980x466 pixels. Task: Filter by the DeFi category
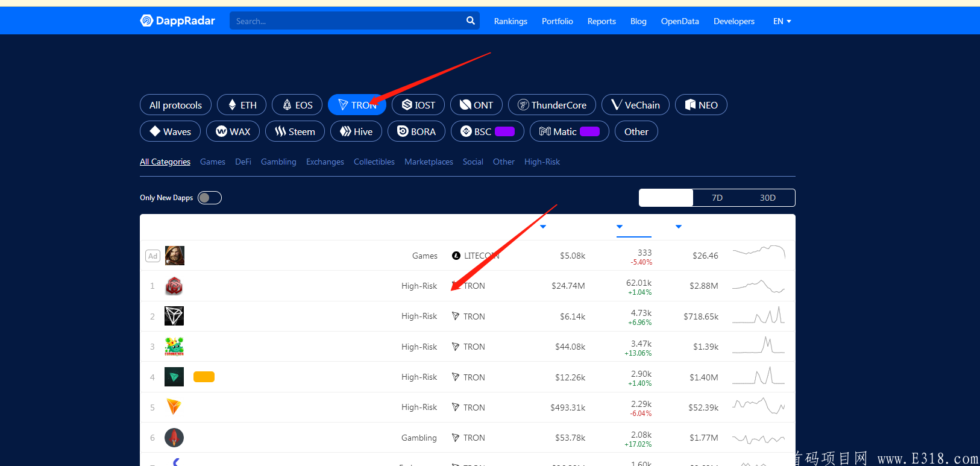pyautogui.click(x=243, y=162)
